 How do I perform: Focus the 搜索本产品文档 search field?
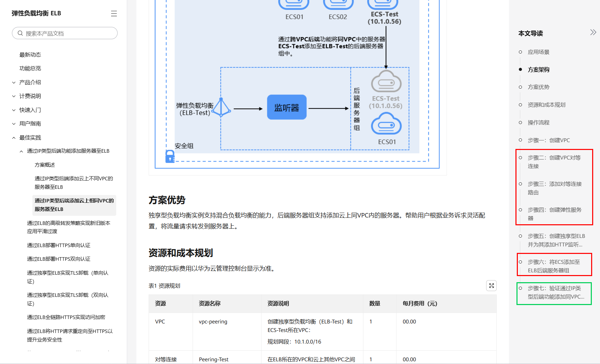pos(65,33)
